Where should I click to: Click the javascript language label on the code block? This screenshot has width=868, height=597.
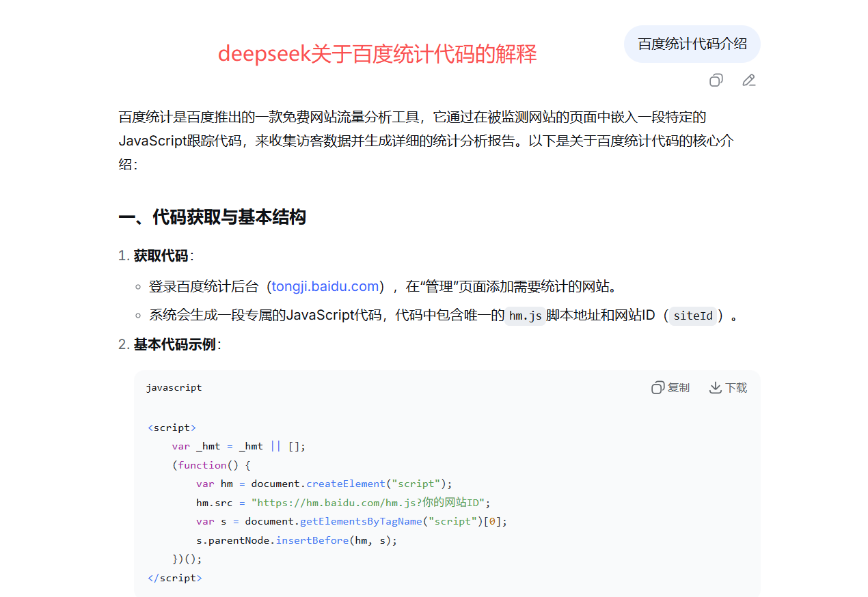[x=174, y=387]
